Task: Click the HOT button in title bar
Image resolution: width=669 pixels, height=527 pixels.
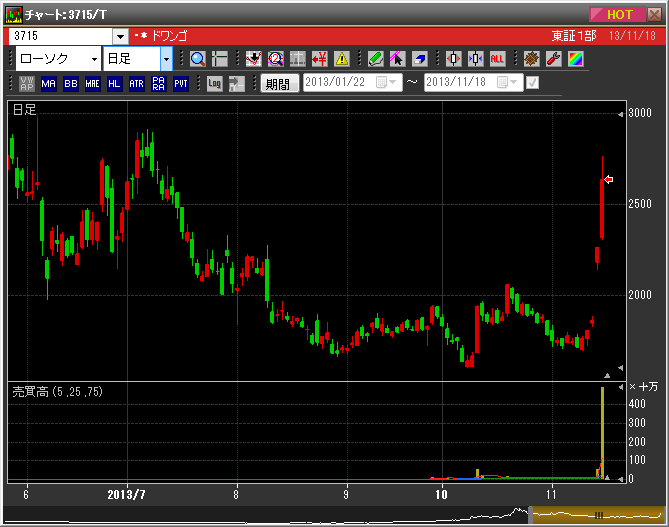Action: pos(618,14)
